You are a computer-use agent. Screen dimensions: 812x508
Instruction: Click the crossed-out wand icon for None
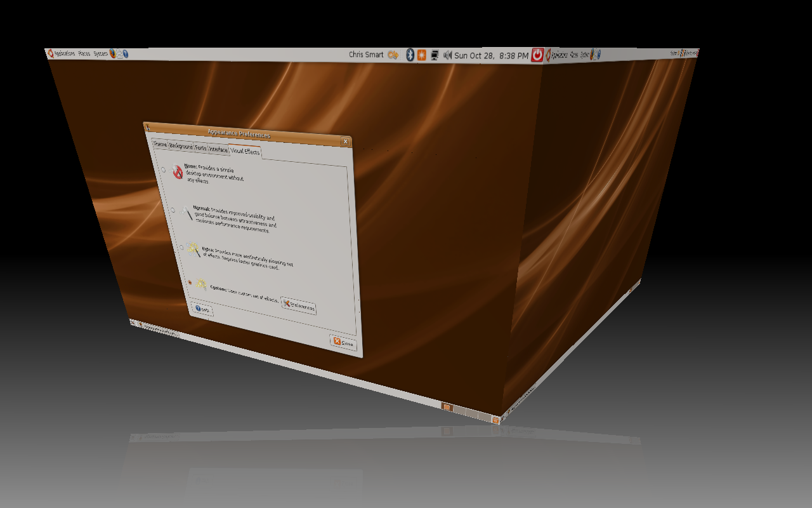[177, 171]
